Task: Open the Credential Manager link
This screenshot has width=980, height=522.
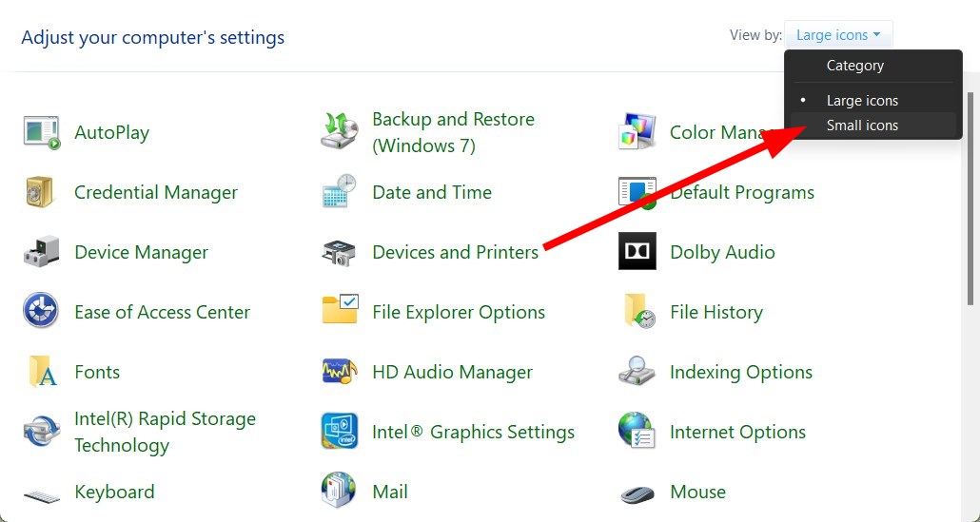Action: [x=156, y=192]
